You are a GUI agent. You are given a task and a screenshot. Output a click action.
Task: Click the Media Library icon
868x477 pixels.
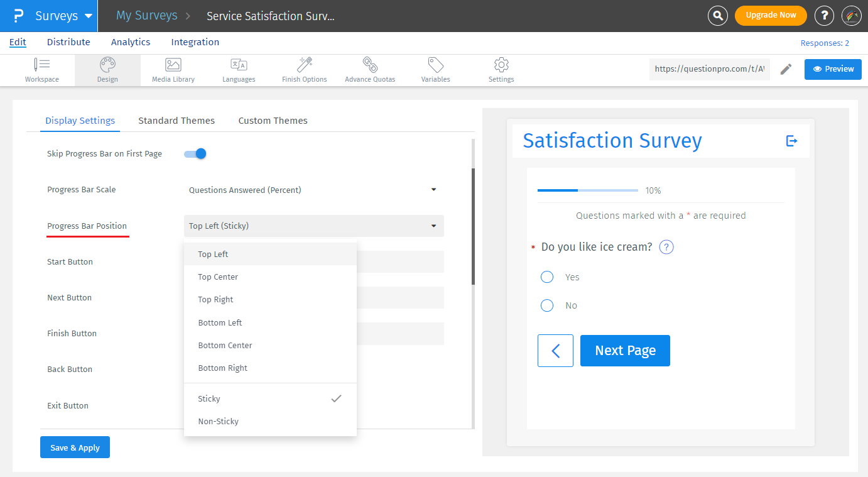[x=173, y=65]
